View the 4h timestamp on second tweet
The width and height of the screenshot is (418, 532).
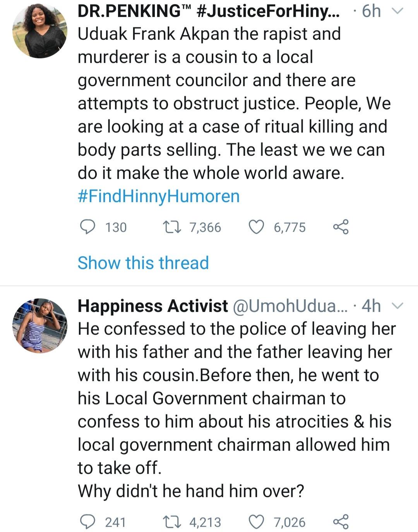point(371,306)
